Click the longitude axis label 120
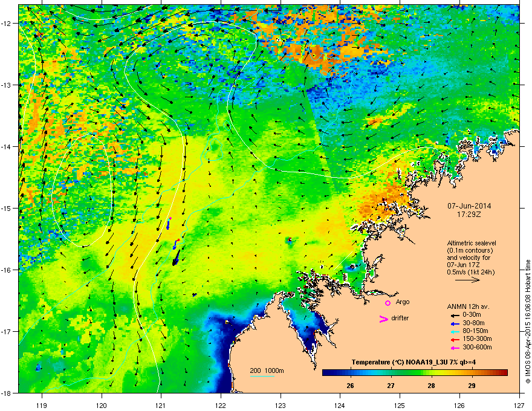 click(x=102, y=406)
